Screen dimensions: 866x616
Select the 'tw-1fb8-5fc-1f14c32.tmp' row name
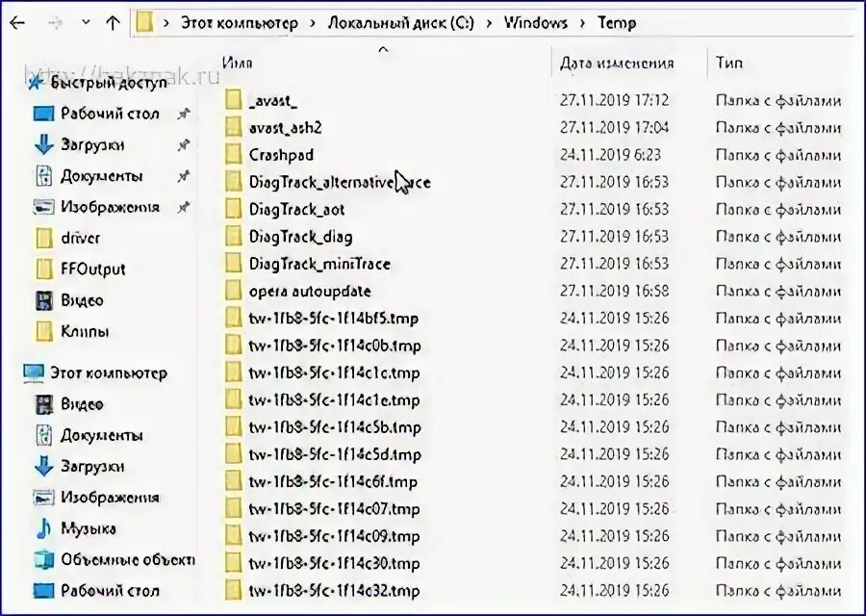[x=334, y=591]
